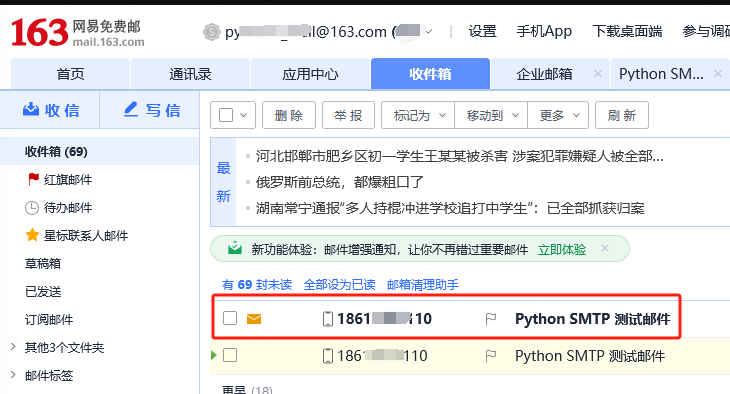Open the select-all dropdown arrow
This screenshot has width=730, height=394.
(x=243, y=115)
